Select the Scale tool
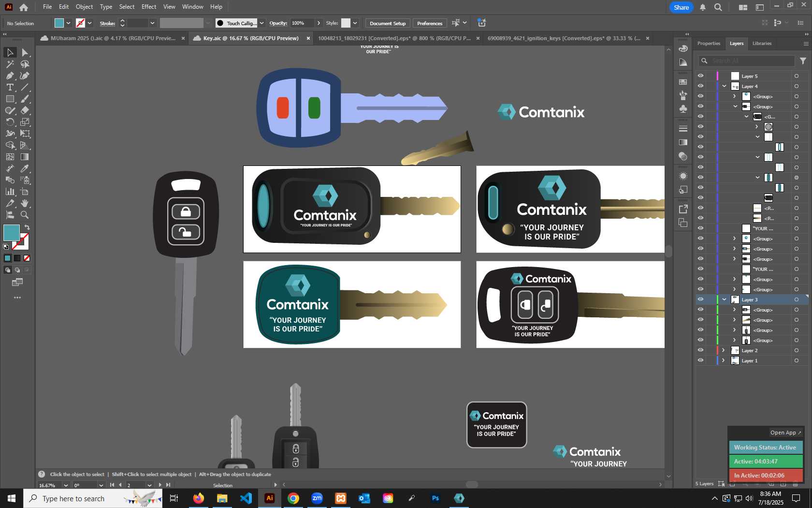Viewport: 812px width, 508px height. click(x=25, y=122)
